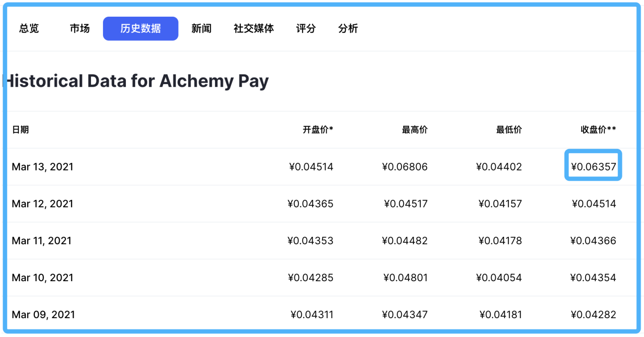644x337 pixels.
Task: Switch to the 市场 tab
Action: (80, 29)
